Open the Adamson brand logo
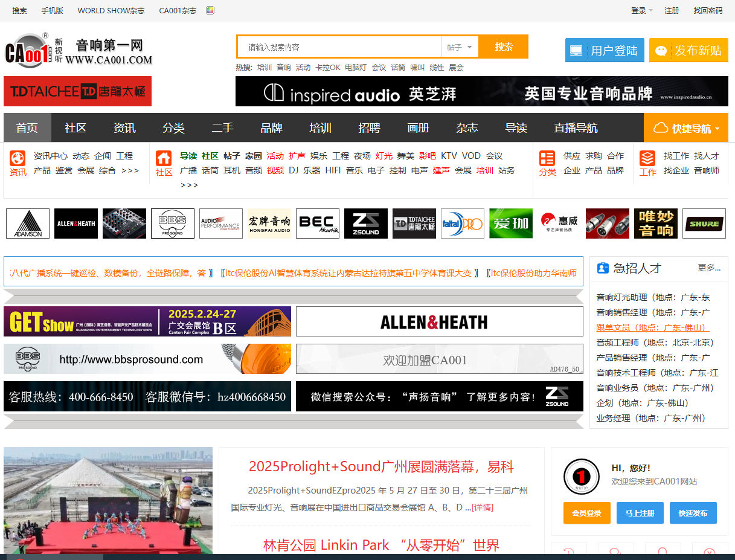The width and height of the screenshot is (735, 560). pyautogui.click(x=28, y=224)
